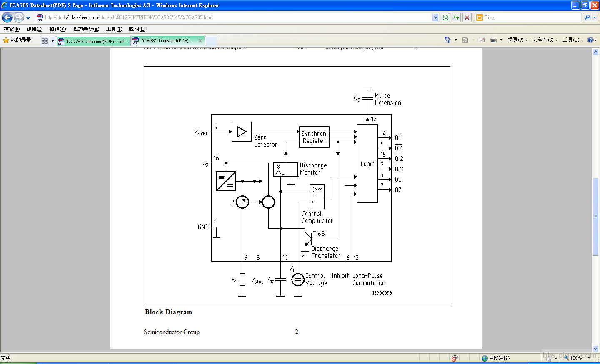Open the zoom level dropdown arrow
The image size is (600, 364).
click(589, 358)
